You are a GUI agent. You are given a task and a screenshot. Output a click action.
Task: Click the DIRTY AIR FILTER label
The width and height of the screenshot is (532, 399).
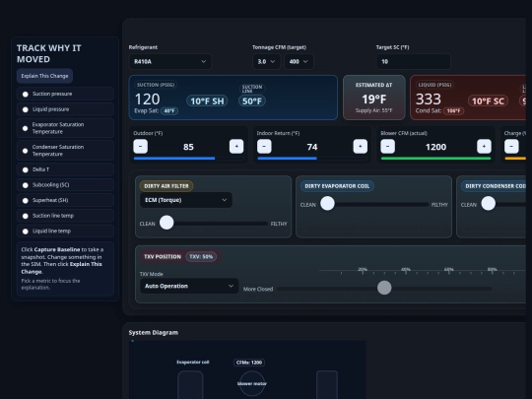tap(166, 186)
